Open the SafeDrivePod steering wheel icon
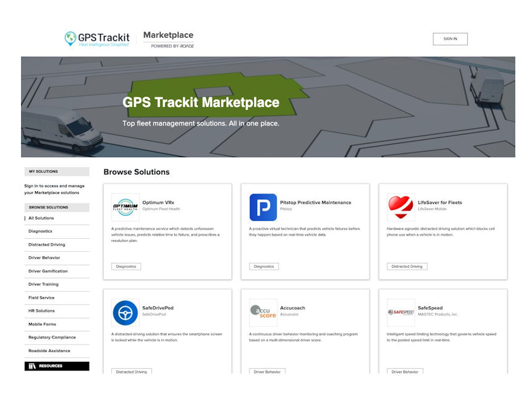Viewport: 532px width, 399px height. (x=125, y=313)
